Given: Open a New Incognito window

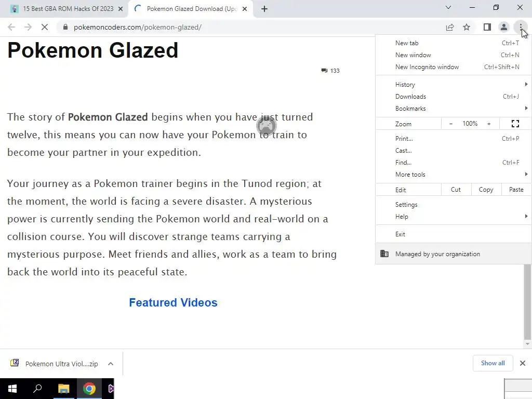Looking at the screenshot, I should [453, 67].
